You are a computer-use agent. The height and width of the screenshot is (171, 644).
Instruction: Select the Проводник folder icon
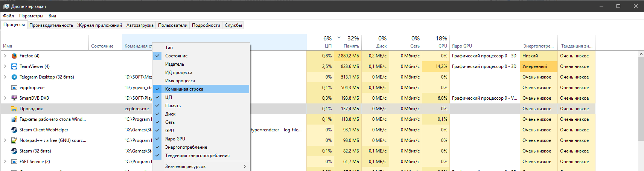[14, 109]
